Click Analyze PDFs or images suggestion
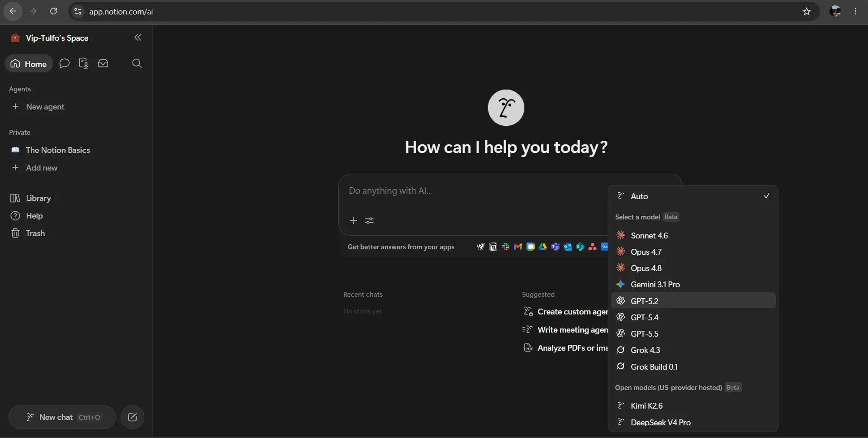Viewport: 868px width, 438px height. pos(565,348)
